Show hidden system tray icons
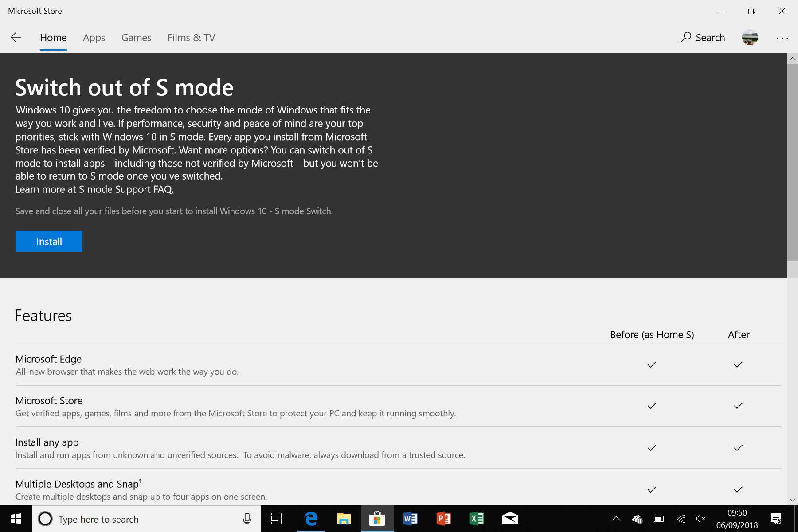This screenshot has height=532, width=798. [x=616, y=519]
